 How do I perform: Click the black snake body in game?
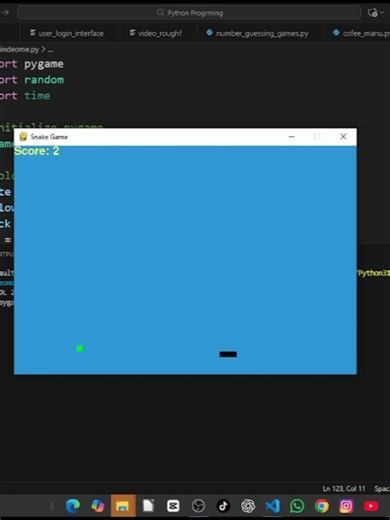tap(228, 354)
